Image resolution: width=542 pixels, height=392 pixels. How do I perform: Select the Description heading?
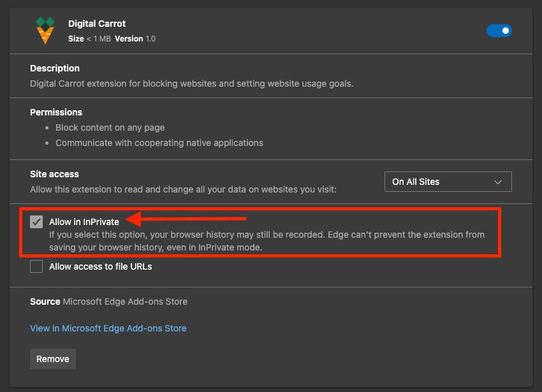55,68
